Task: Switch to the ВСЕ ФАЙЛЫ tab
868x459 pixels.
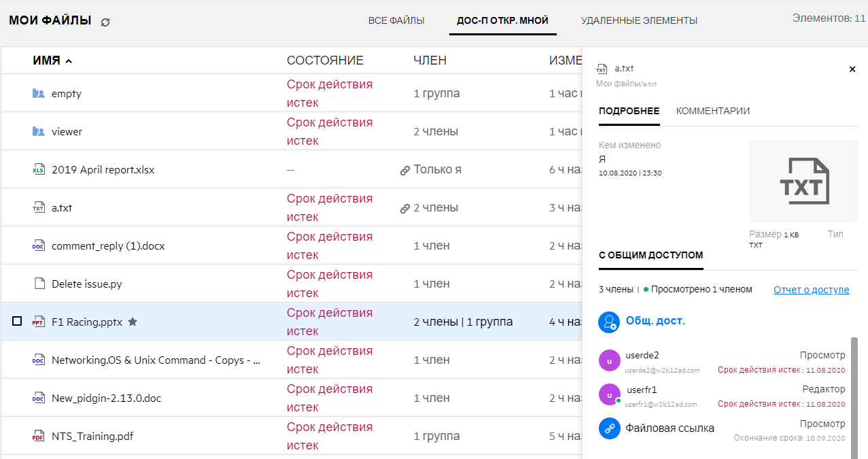Action: pos(396,20)
